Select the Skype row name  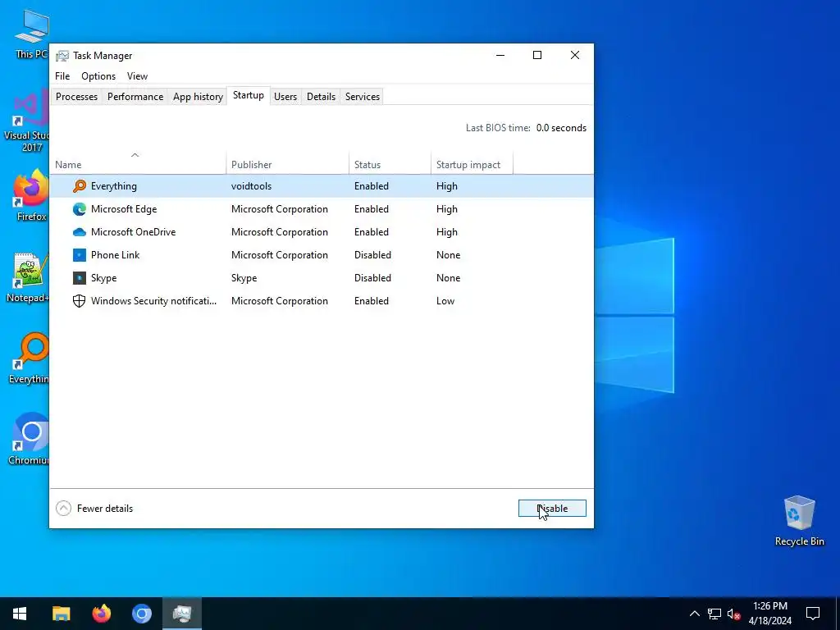point(104,278)
